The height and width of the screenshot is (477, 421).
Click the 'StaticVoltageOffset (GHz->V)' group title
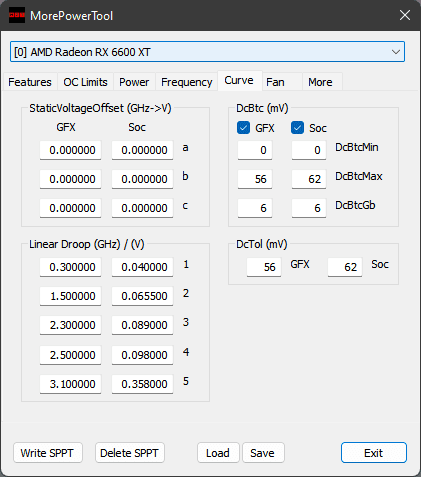coord(100,108)
